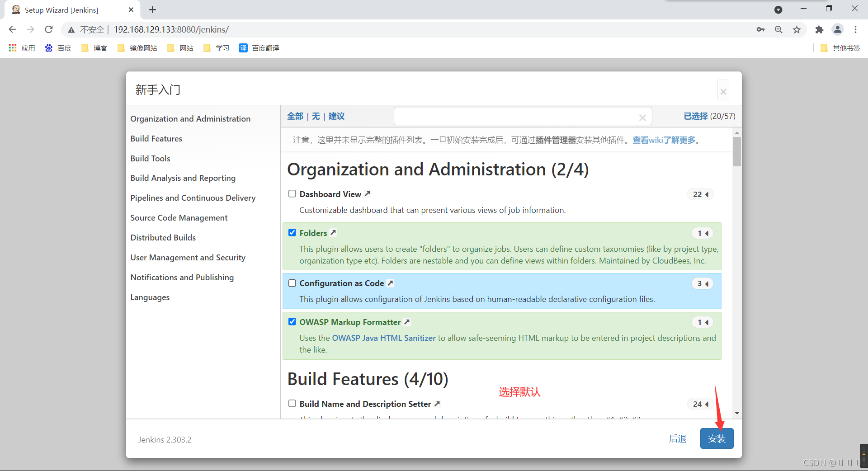Viewport: 868px width, 471px height.
Task: Open the 百度 bookmark
Action: (x=58, y=48)
